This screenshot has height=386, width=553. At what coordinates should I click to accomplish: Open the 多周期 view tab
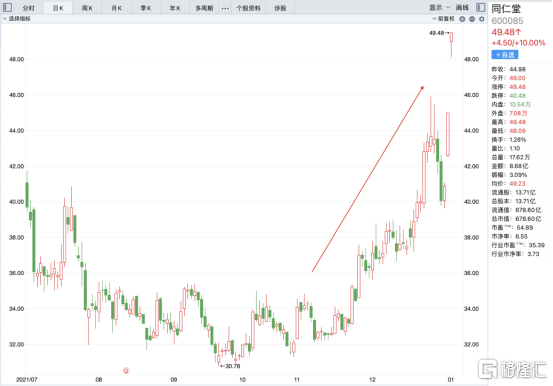[x=204, y=8]
